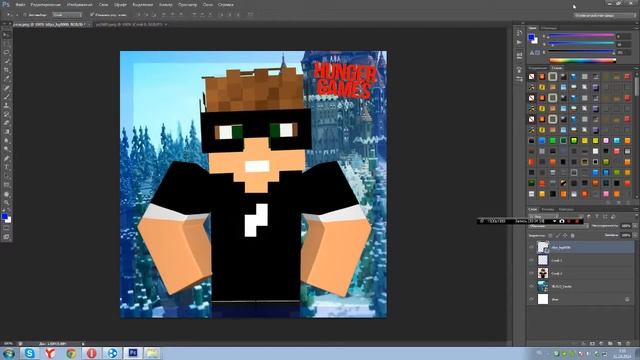Image resolution: width=640 pixels, height=360 pixels.
Task: Toggle the Автовыбор (Auto-Select) checkbox
Action: tap(25, 15)
